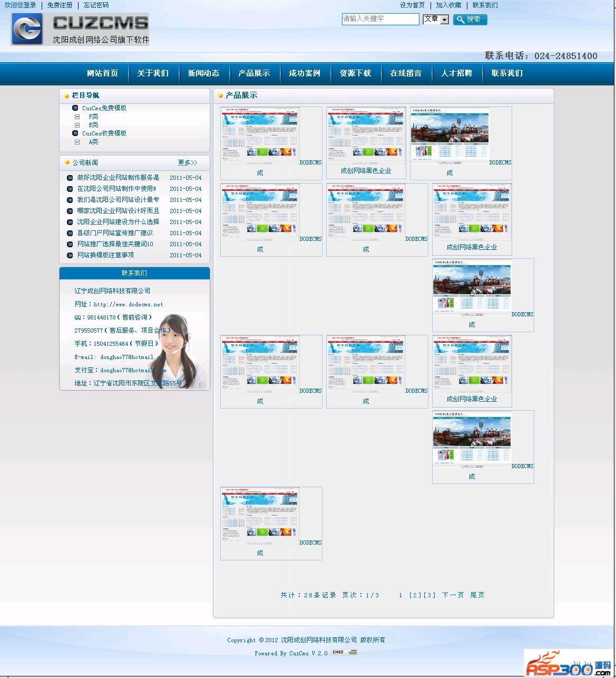This screenshot has height=678, width=616.
Task: Open news 网站换模板注意事项
Action: point(106,255)
